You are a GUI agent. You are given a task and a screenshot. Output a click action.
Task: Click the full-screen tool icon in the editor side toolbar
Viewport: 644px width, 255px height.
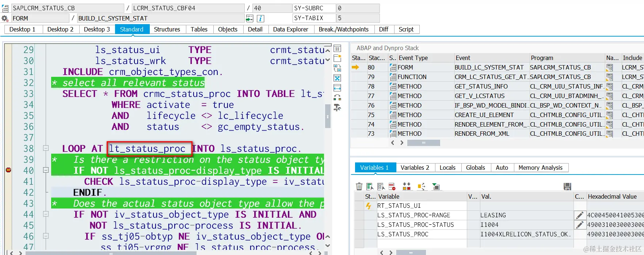click(x=337, y=78)
